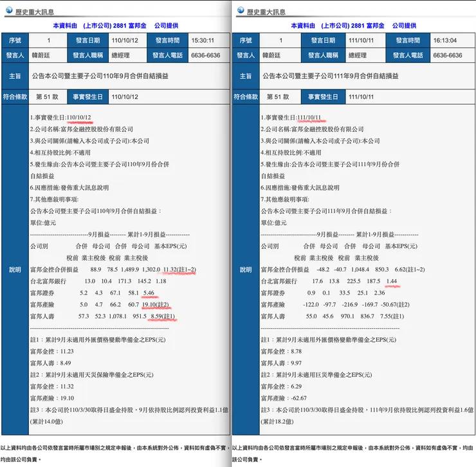Click the right panel 事實發生日 header cell
Viewport: 476px width, 467px height.
[x=323, y=97]
